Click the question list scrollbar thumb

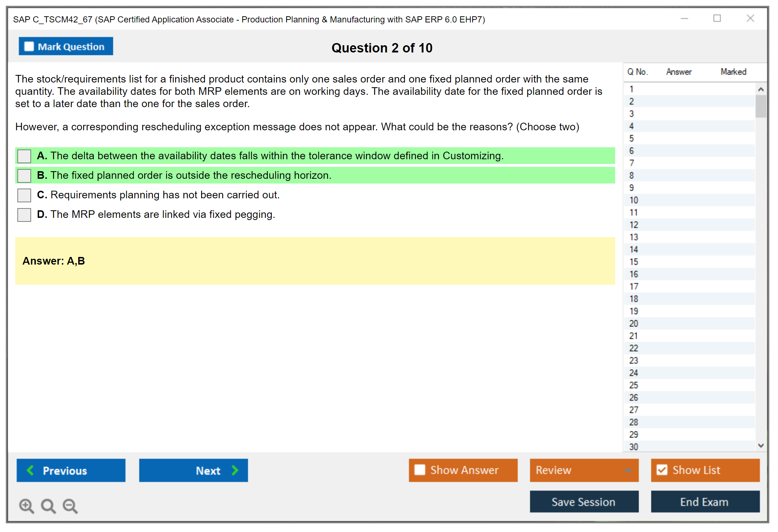pos(761,106)
